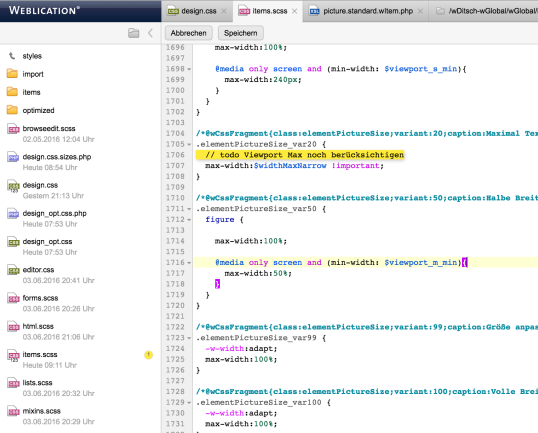Click line number 1720 in the gutter
The image size is (538, 433).
(175, 305)
